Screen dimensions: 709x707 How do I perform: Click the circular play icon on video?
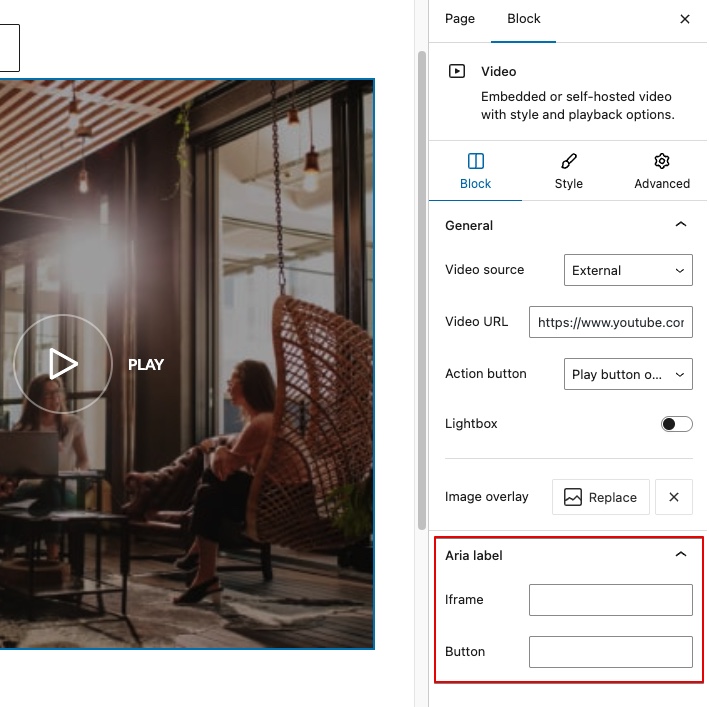63,364
